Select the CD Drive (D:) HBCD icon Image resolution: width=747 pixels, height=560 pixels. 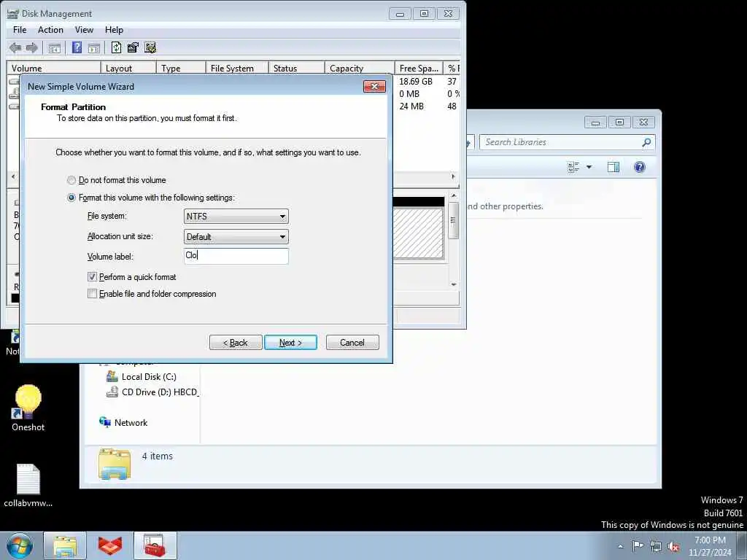[x=112, y=392]
